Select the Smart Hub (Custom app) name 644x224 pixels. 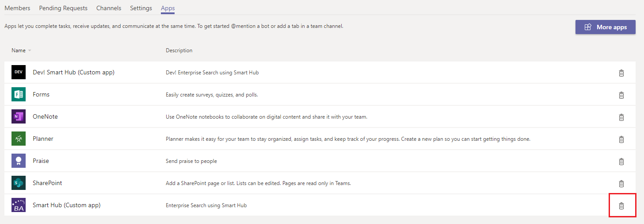click(x=67, y=205)
